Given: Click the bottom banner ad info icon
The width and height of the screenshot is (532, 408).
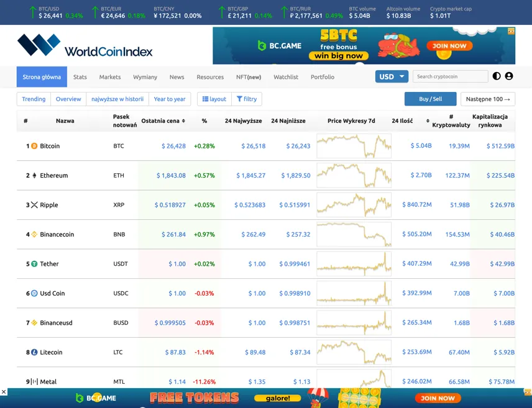Looking at the screenshot, I should click(x=528, y=392).
